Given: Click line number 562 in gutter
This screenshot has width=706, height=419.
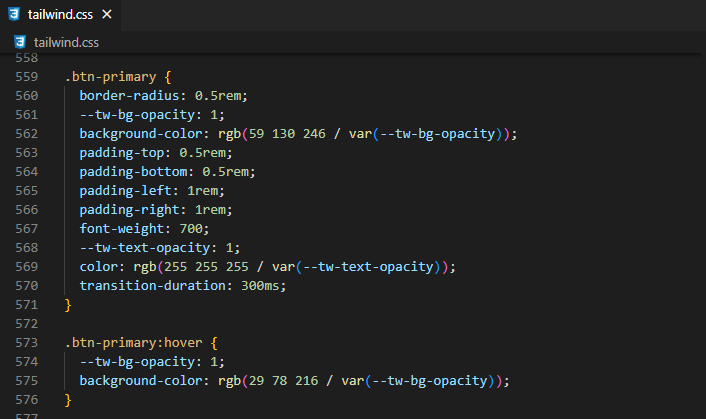Looking at the screenshot, I should [27, 134].
